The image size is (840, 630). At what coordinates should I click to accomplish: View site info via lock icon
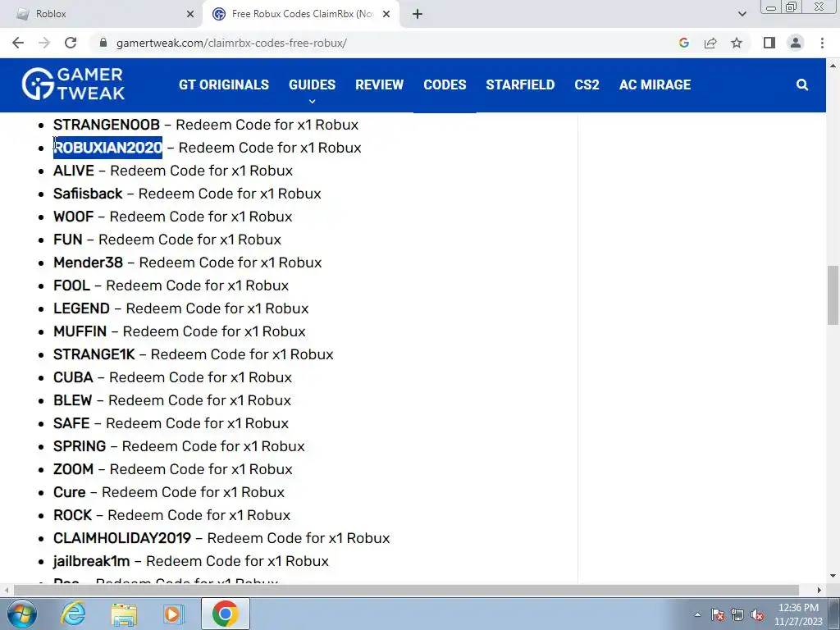[103, 43]
